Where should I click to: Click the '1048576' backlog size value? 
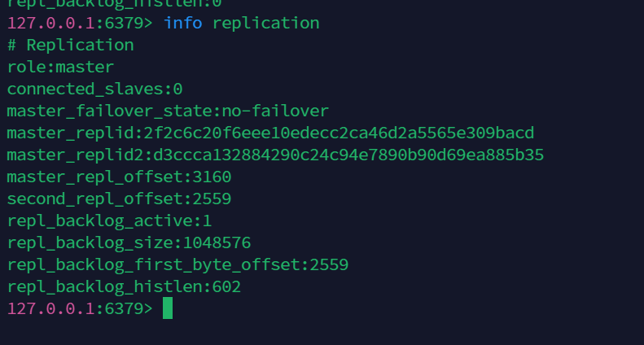coord(217,242)
